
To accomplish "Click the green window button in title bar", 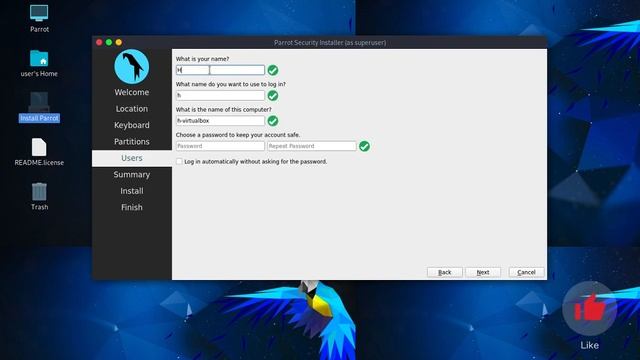I will [x=109, y=42].
